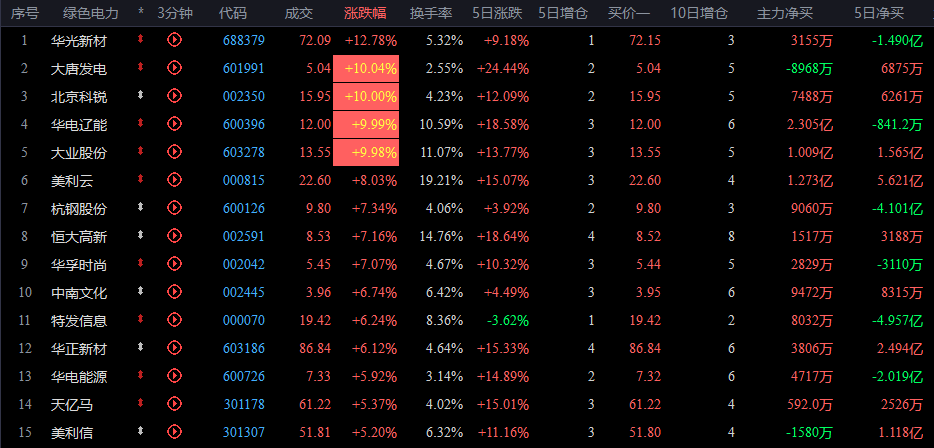Click the red marker icon beside 华光新材
The height and width of the screenshot is (448, 934).
pyautogui.click(x=141, y=39)
